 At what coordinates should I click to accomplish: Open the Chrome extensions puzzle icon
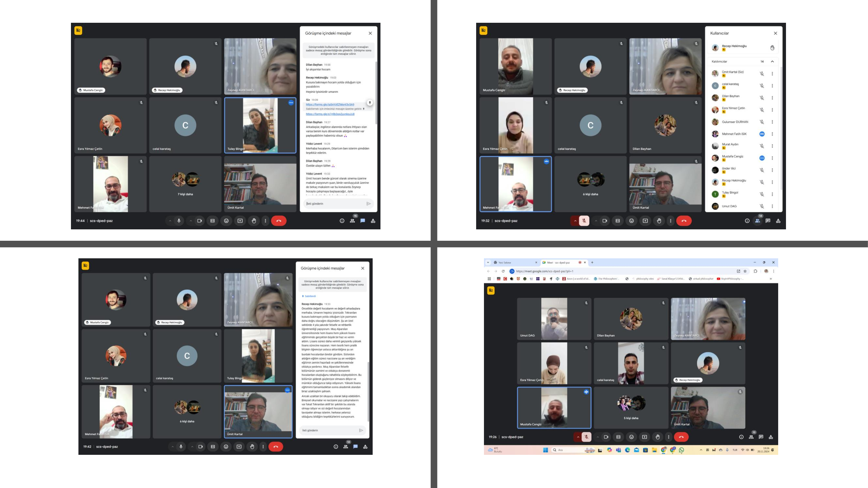pos(755,271)
